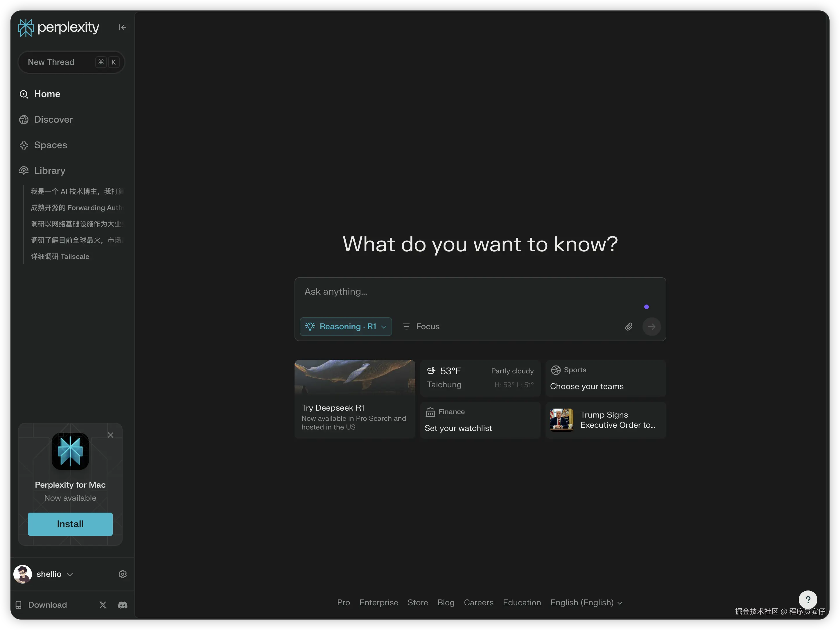Open the Focus filter selector

[x=421, y=326]
